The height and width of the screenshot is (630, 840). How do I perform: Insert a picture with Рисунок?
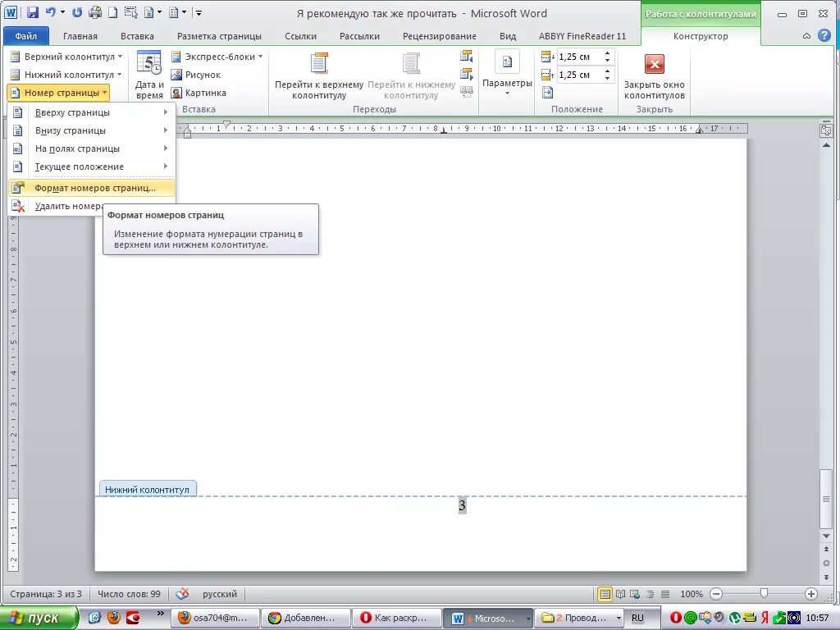pos(195,75)
